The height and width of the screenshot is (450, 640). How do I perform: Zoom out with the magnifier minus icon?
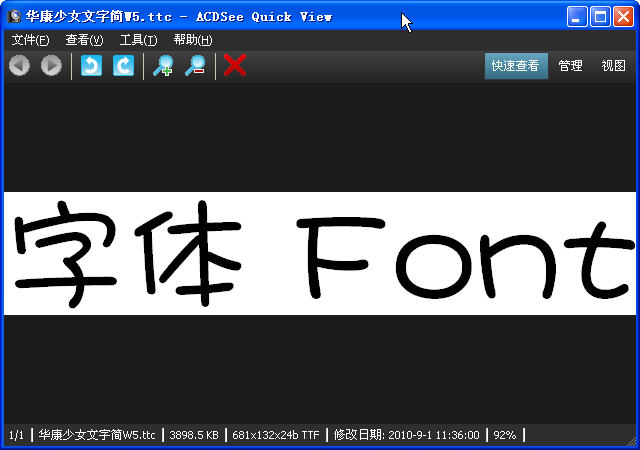[195, 66]
